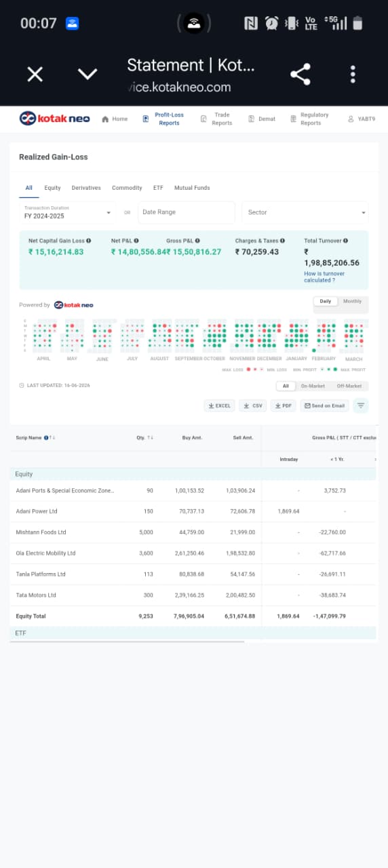This screenshot has width=388, height=868.
Task: Click the Charges & Taxes value ₹ 70,259.43
Action: (x=257, y=252)
